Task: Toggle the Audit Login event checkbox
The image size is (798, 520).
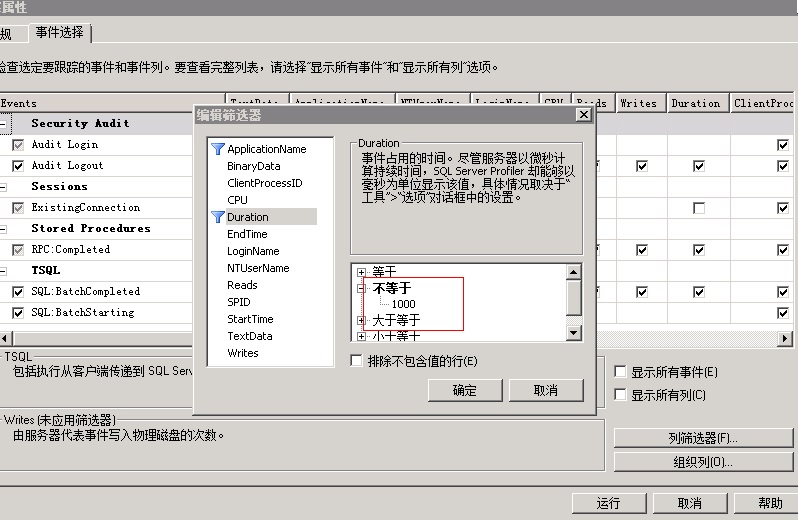Action: tap(18, 145)
